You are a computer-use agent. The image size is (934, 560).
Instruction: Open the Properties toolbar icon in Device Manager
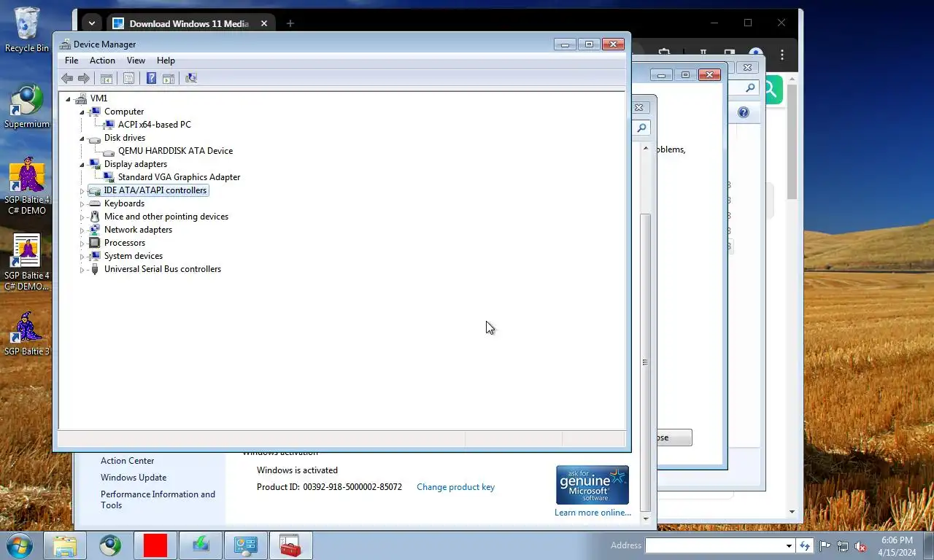click(x=128, y=78)
